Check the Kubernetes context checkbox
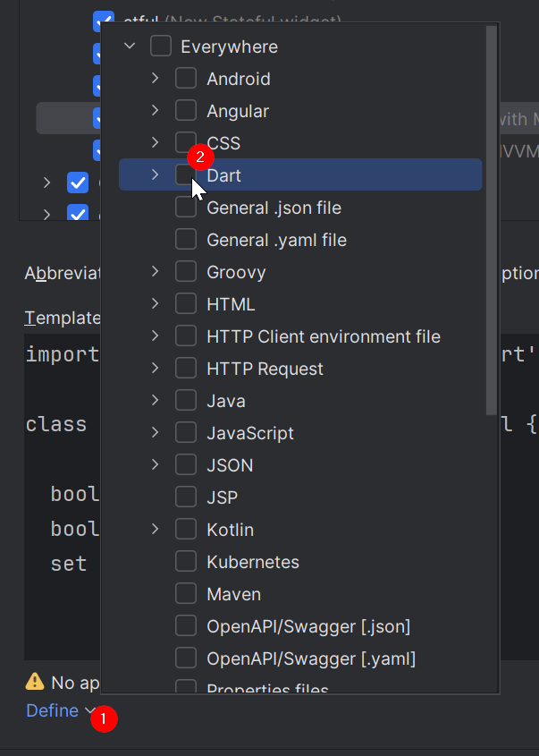Viewport: 539px width, 756px height. pos(186,562)
